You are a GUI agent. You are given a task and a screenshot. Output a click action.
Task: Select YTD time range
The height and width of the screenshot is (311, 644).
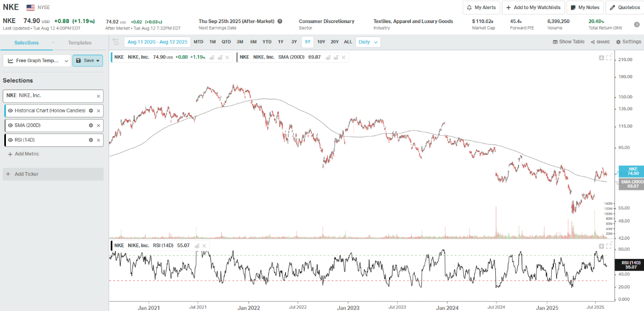267,42
